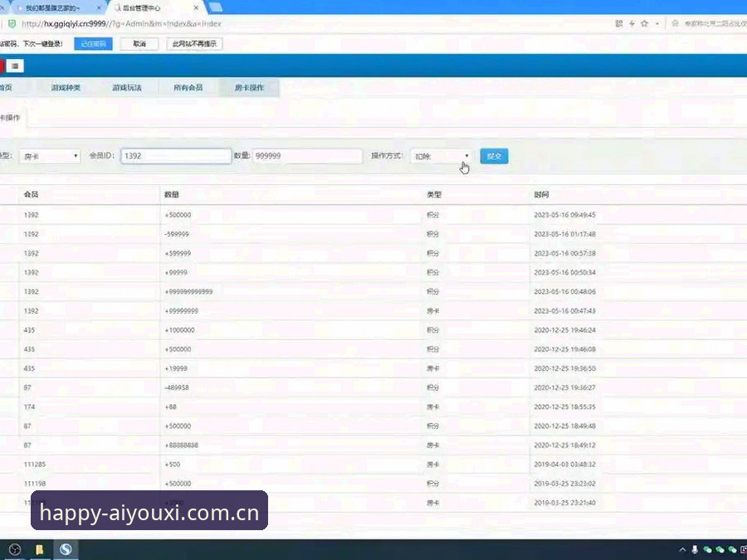Click timestamp 2019-04-03 03:48:32
Screen dimensions: 747x560
[x=564, y=465]
